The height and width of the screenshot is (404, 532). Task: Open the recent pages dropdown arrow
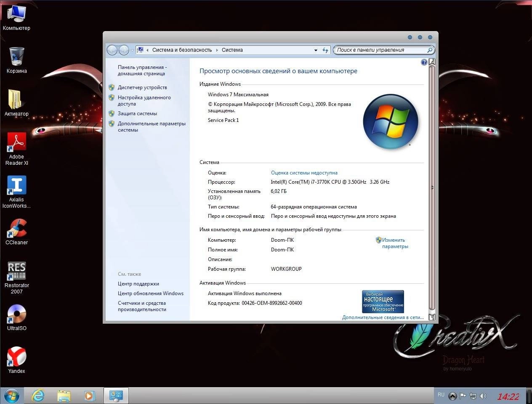(132, 50)
